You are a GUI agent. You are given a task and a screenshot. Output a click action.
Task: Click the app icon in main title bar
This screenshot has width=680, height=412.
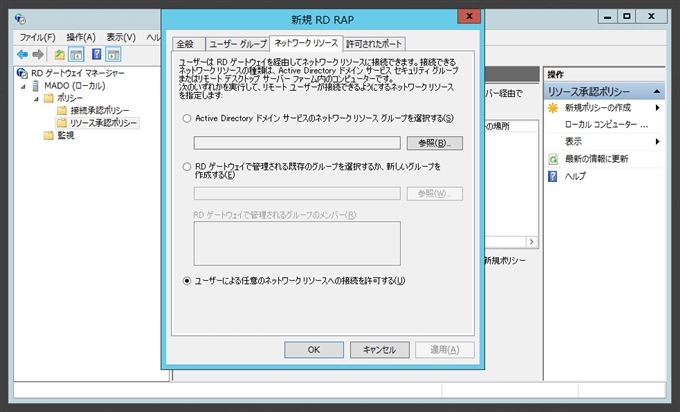[x=20, y=19]
